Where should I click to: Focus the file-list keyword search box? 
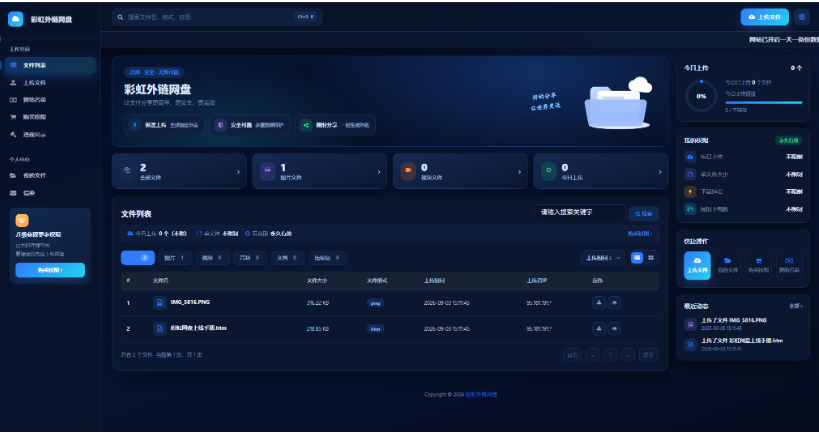(x=580, y=213)
